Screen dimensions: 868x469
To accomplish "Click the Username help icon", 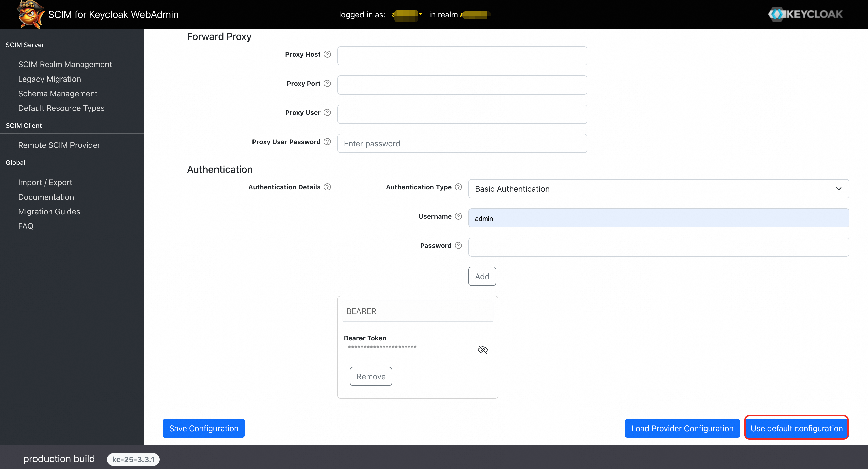I will point(458,216).
